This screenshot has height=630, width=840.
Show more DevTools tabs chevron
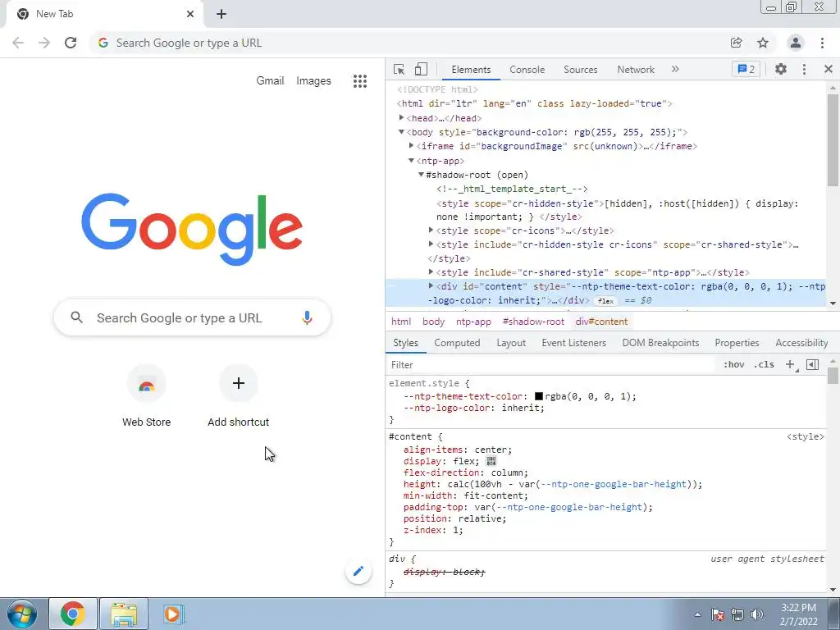tap(675, 69)
